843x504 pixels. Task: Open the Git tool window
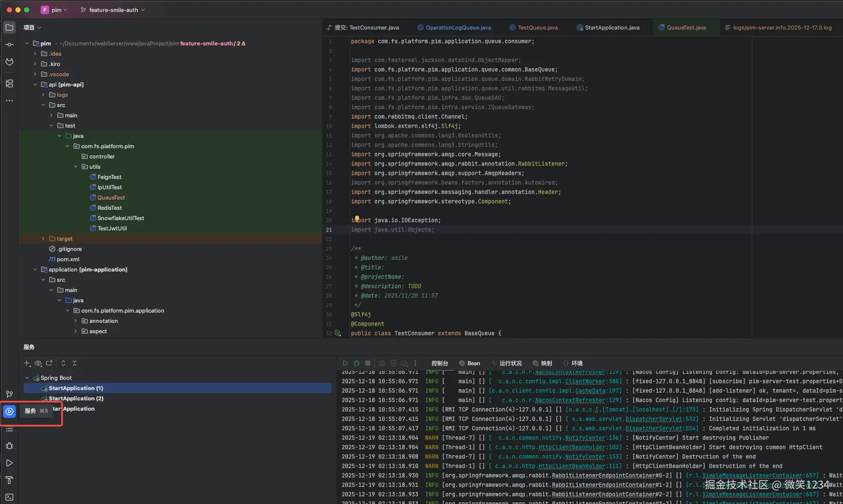[x=9, y=394]
